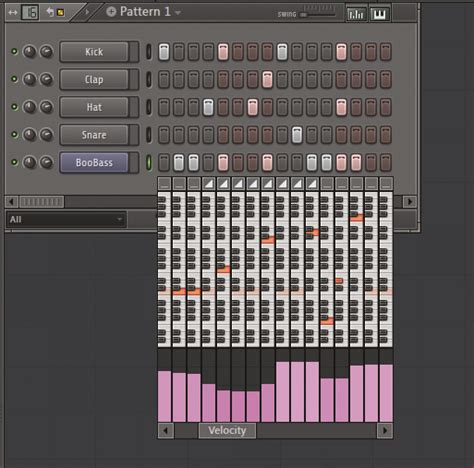This screenshot has height=468, width=474.
Task: Toggle the second step of the BooBass row
Action: tap(179, 162)
